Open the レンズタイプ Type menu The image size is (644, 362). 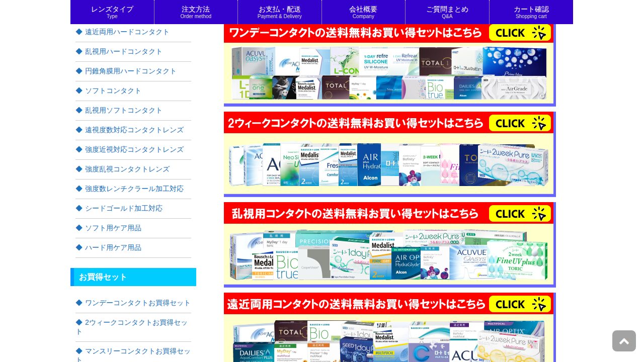(x=112, y=12)
